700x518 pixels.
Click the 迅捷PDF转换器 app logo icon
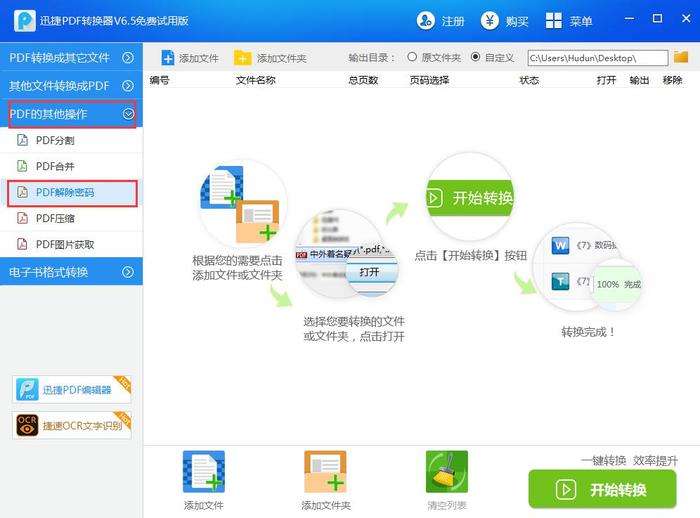(x=25, y=21)
